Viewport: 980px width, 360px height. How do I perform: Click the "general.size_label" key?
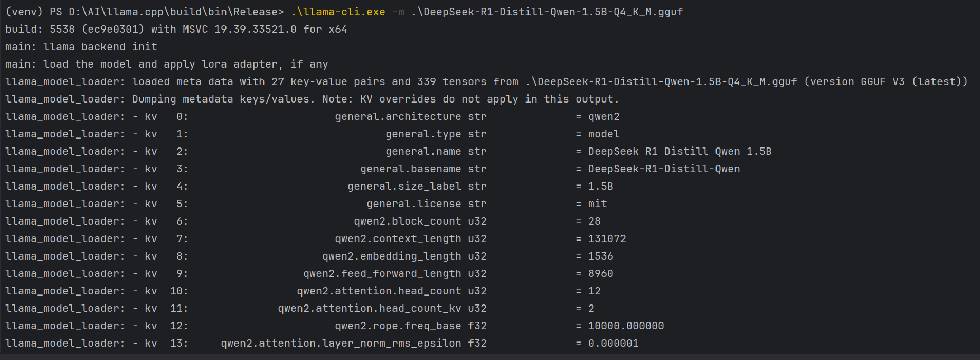[x=404, y=186]
